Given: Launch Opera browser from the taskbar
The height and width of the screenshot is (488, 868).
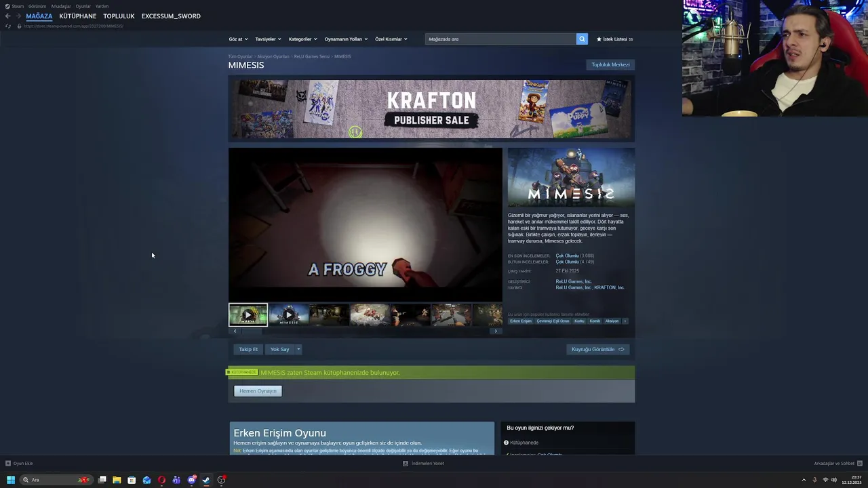Looking at the screenshot, I should pos(161,480).
